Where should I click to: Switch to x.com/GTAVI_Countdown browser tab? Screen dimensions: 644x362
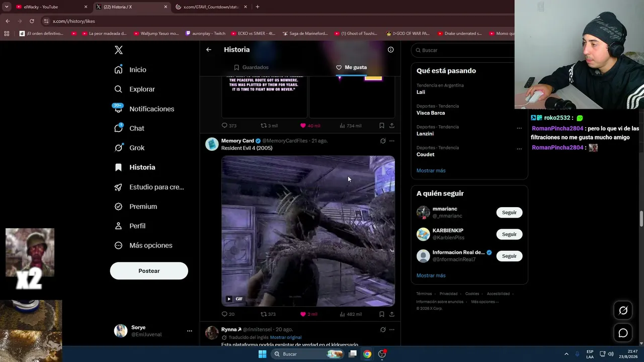[x=211, y=7]
